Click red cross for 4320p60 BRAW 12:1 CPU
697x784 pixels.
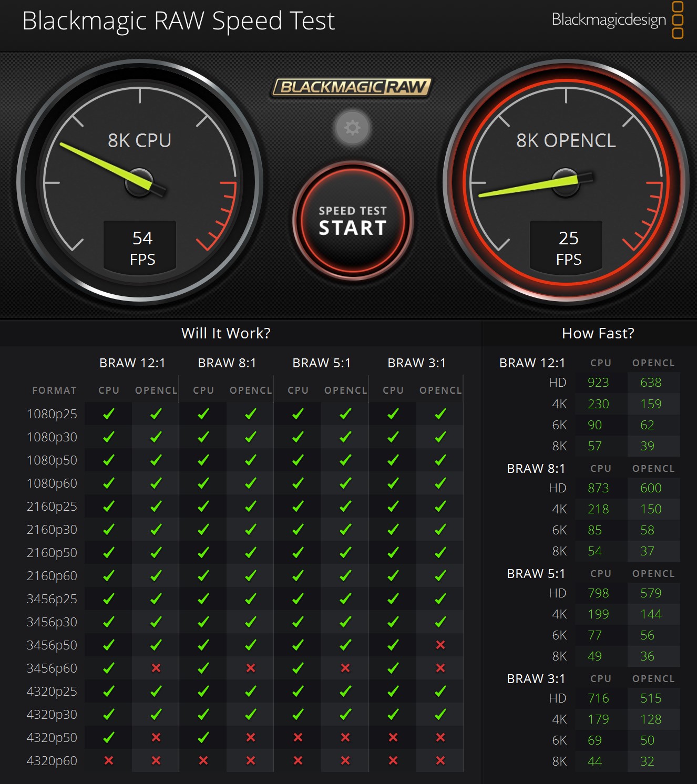(x=109, y=760)
